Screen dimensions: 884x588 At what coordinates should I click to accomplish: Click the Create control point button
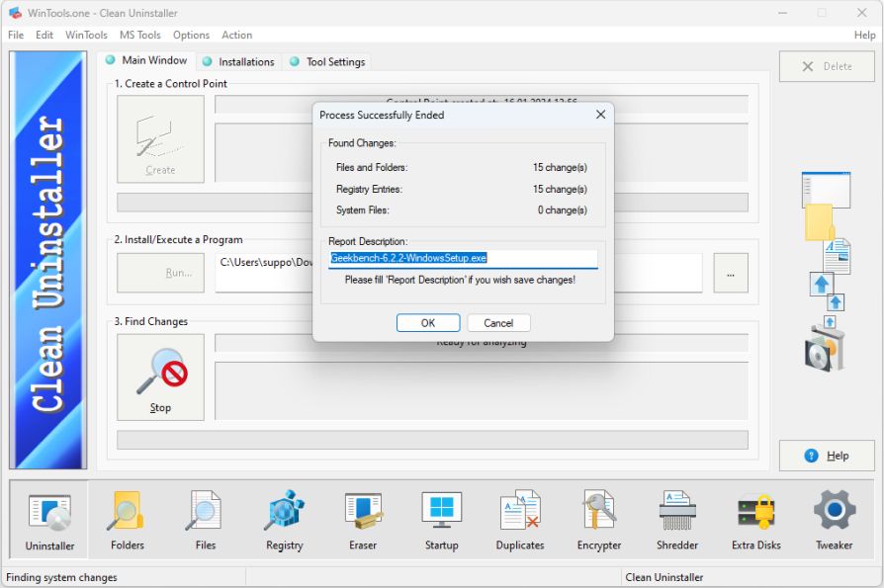coord(160,139)
